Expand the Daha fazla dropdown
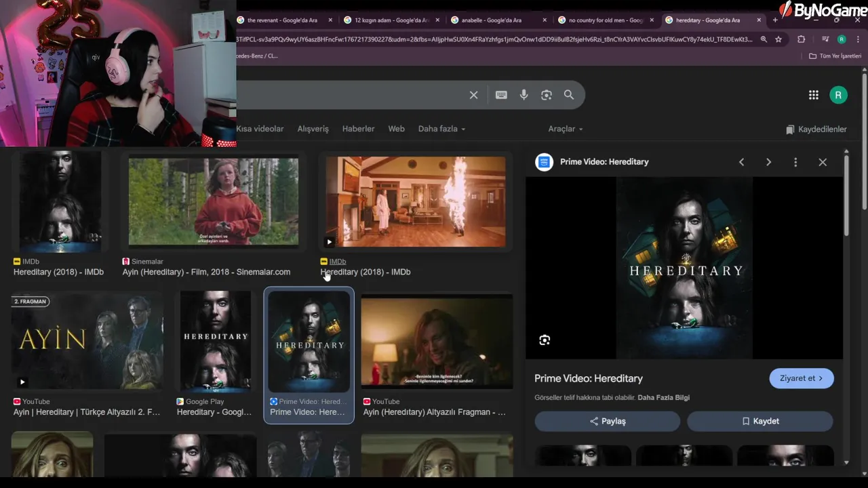 pyautogui.click(x=441, y=129)
